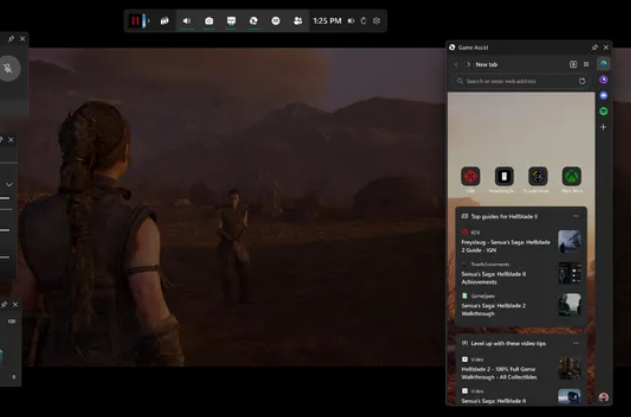The image size is (631, 417).
Task: Close the microphone widget at top left
Action: click(23, 39)
